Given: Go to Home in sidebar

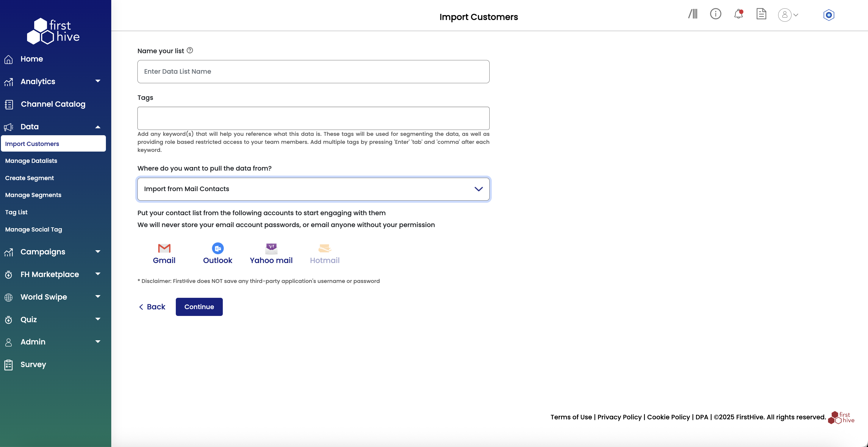Looking at the screenshot, I should 32,59.
